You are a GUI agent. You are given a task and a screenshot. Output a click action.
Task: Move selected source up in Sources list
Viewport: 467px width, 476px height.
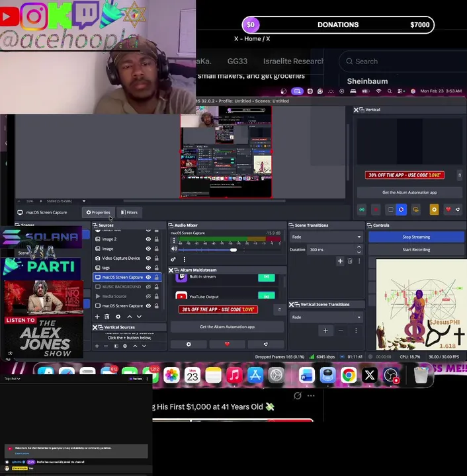[130, 317]
